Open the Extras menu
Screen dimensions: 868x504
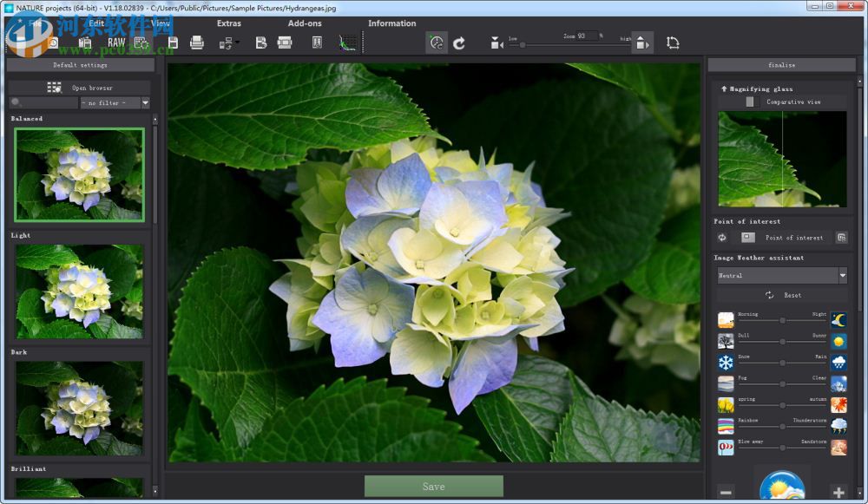(228, 23)
